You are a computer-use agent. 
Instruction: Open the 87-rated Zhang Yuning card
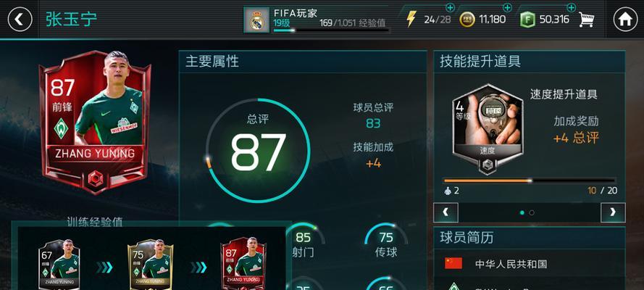pos(96,122)
